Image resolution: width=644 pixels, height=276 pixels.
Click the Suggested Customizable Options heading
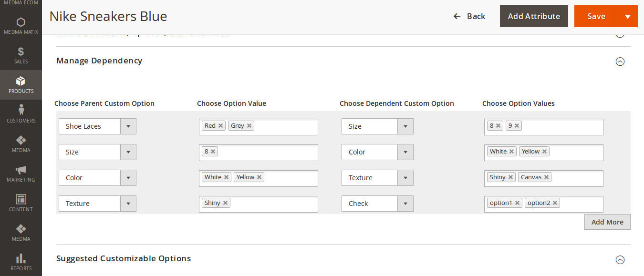coord(124,258)
